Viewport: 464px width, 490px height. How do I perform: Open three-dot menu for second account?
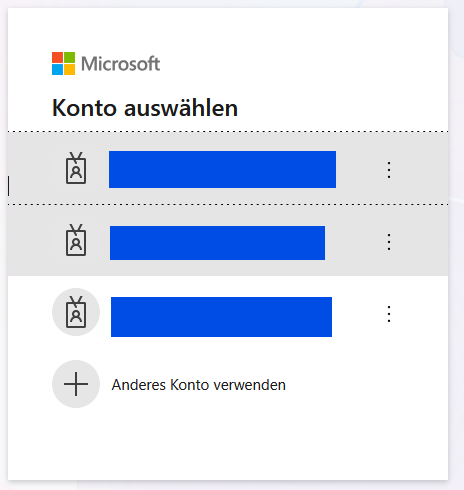point(389,242)
